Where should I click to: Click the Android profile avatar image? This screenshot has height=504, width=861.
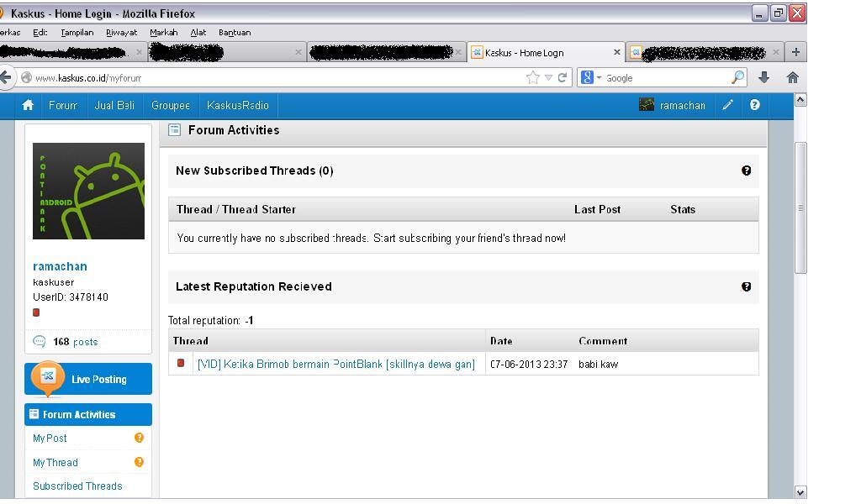(x=88, y=191)
